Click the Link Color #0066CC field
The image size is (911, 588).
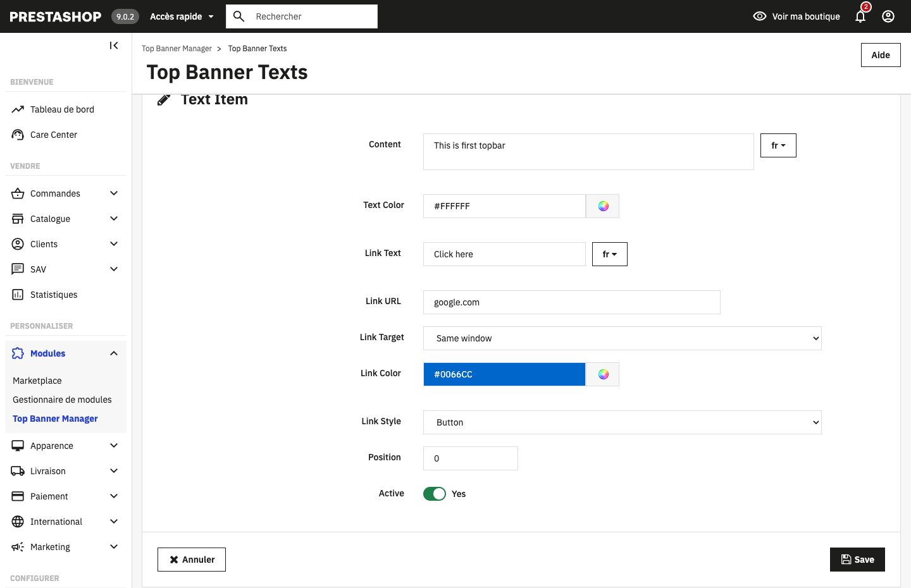point(504,374)
